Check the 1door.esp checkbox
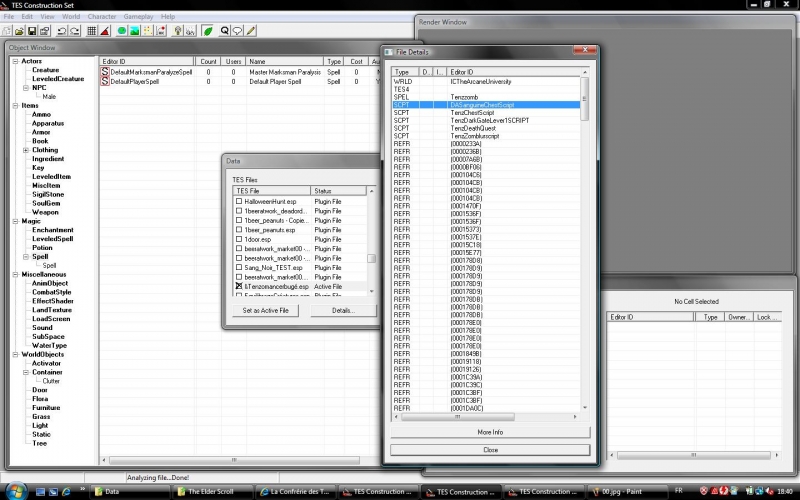 click(239, 239)
